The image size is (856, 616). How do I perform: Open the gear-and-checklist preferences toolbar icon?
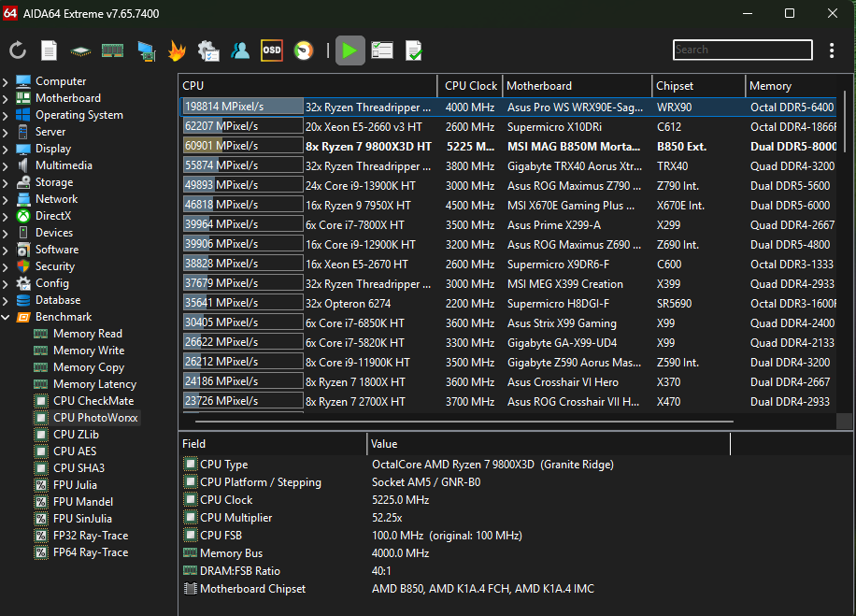208,50
